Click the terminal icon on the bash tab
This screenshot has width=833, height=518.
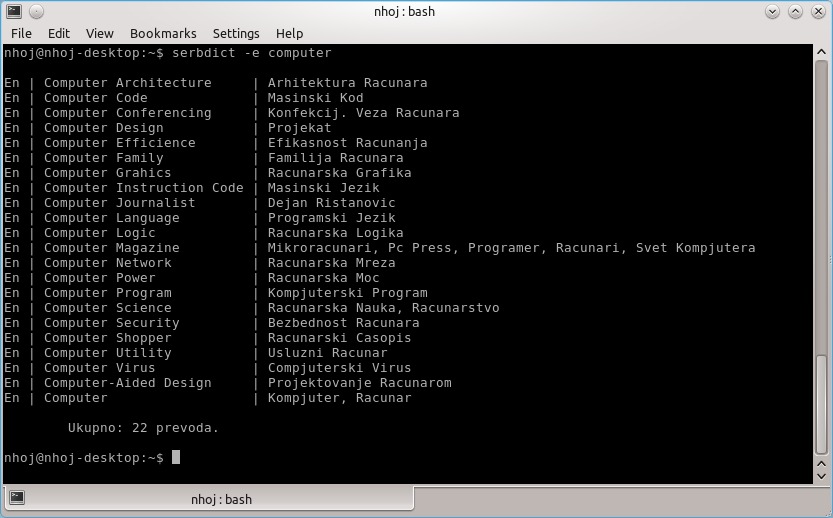[x=17, y=498]
